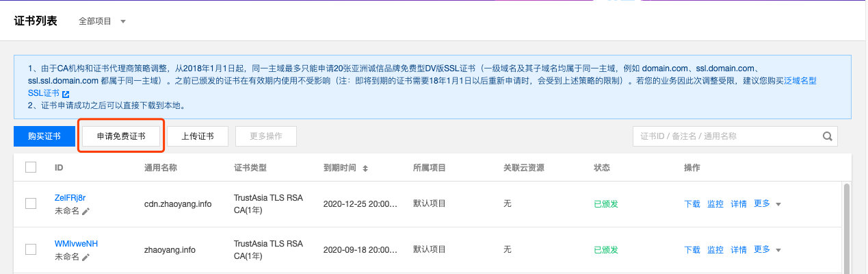Screen dimensions: 868x274
Task: Click the table vertical scrollbar
Action: pyautogui.click(x=847, y=227)
